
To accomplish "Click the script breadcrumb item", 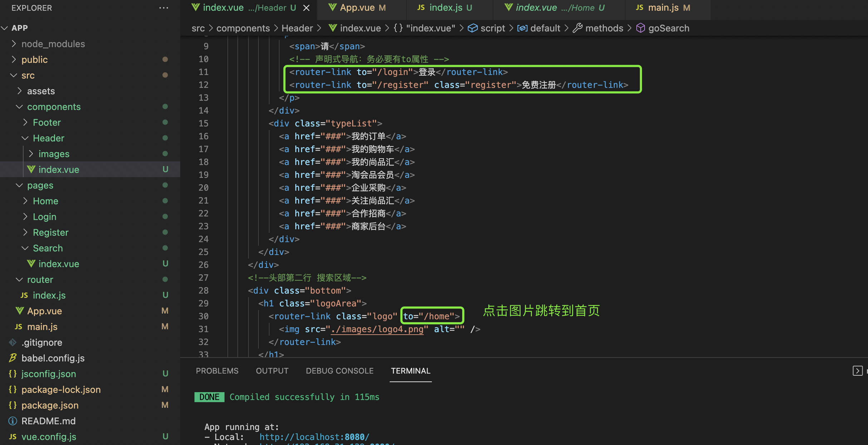I will click(x=492, y=28).
